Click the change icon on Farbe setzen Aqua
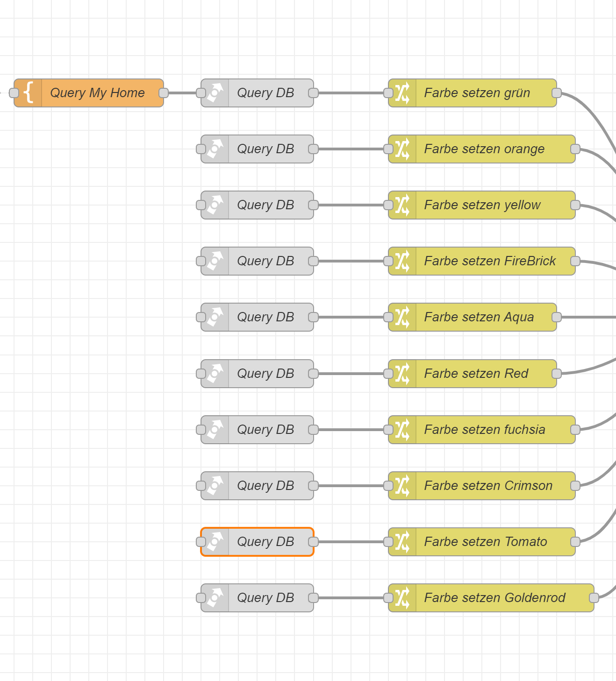Screen dimensions: 616x681 coord(402,317)
